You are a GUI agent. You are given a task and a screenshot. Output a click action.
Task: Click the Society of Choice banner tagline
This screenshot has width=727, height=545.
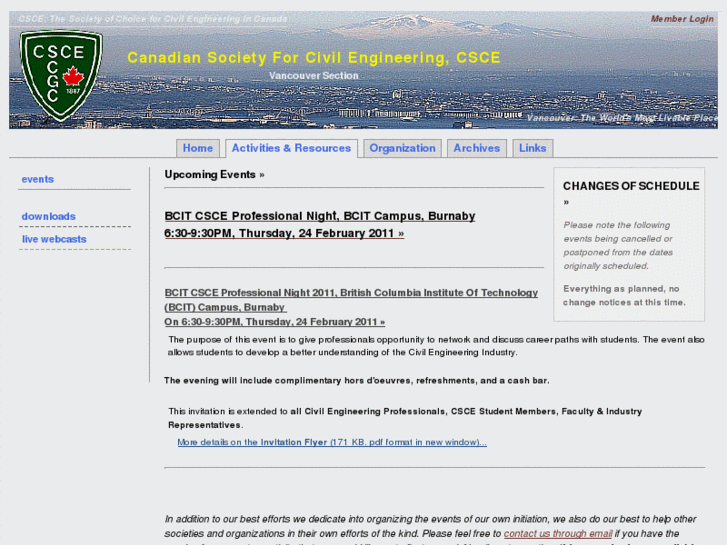[x=153, y=19]
